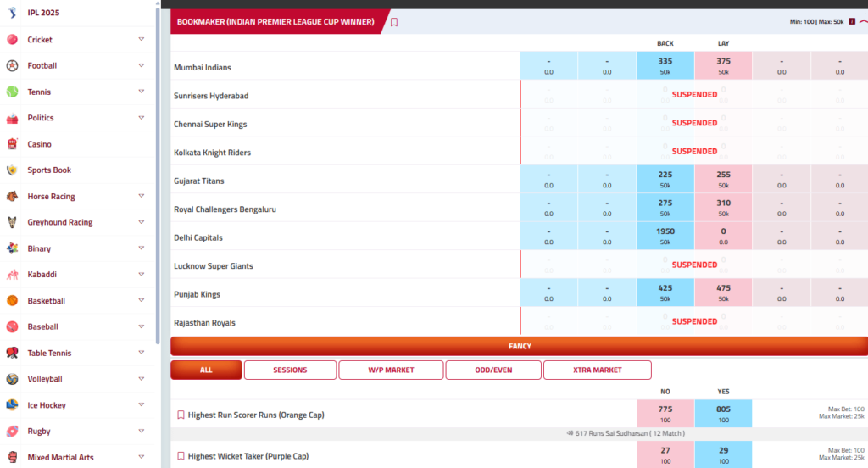
Task: Click the Cricket ball icon in sidebar
Action: pyautogui.click(x=12, y=39)
